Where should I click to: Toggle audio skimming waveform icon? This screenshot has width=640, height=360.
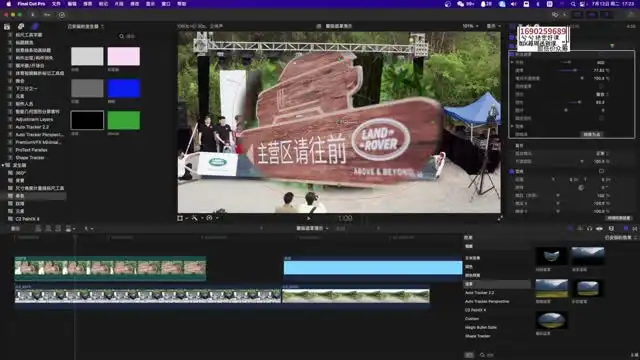[x=580, y=229]
